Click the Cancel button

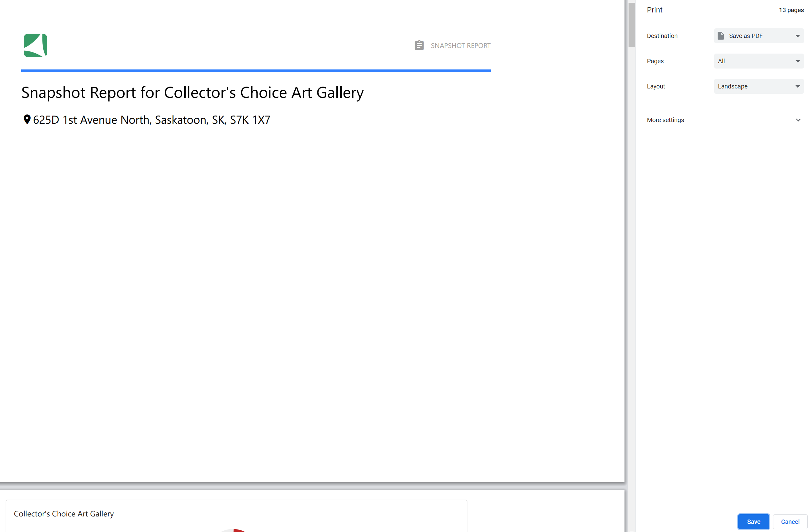[x=790, y=521]
